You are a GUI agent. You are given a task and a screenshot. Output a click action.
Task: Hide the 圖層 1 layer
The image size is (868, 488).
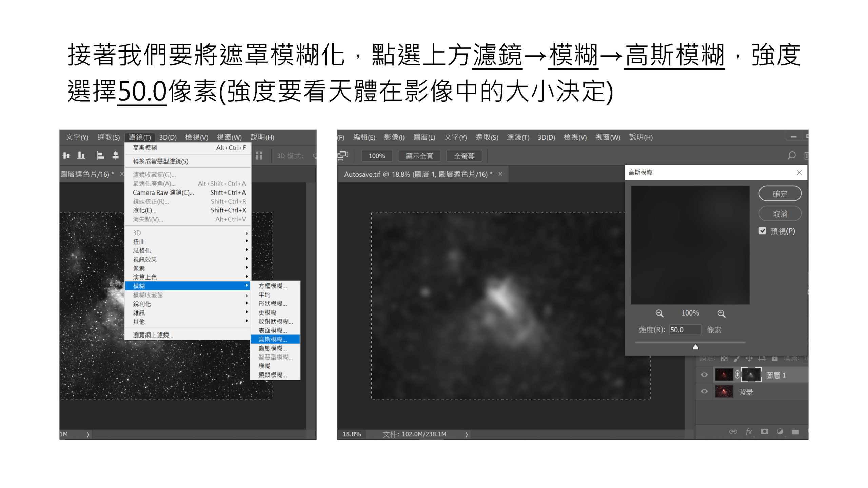[x=704, y=375]
